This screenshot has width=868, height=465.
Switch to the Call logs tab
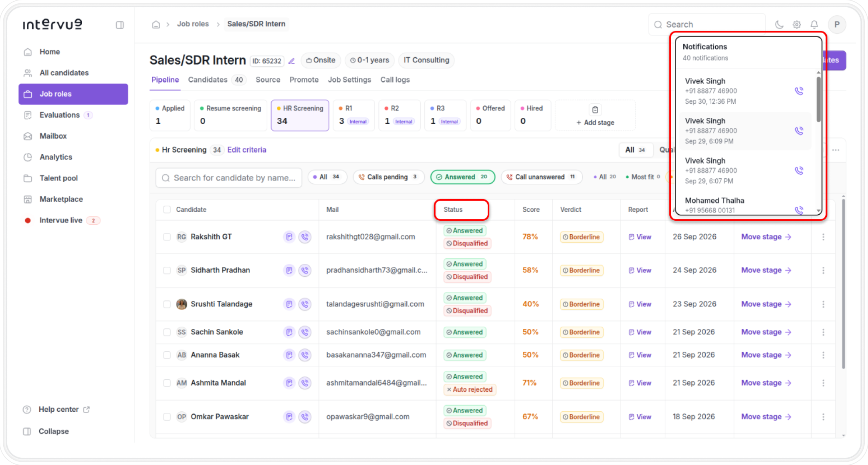click(x=395, y=80)
